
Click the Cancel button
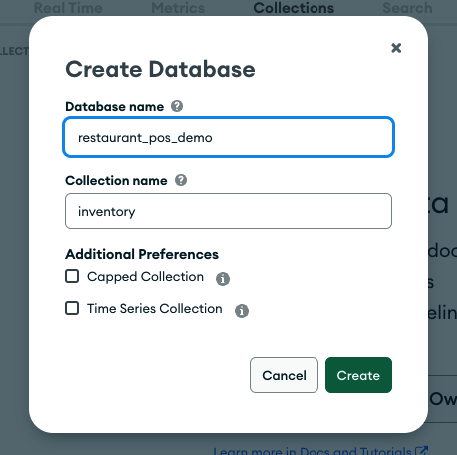tap(284, 375)
